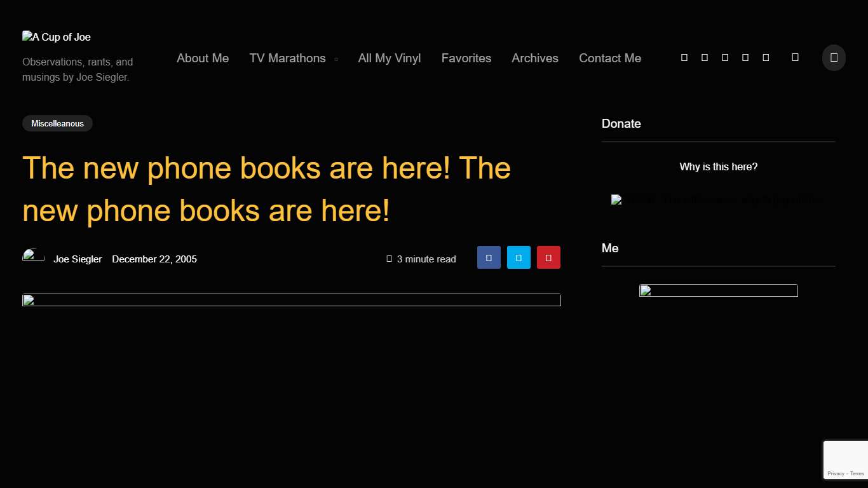
Task: Click the leftmost social icon in header
Action: (x=684, y=58)
